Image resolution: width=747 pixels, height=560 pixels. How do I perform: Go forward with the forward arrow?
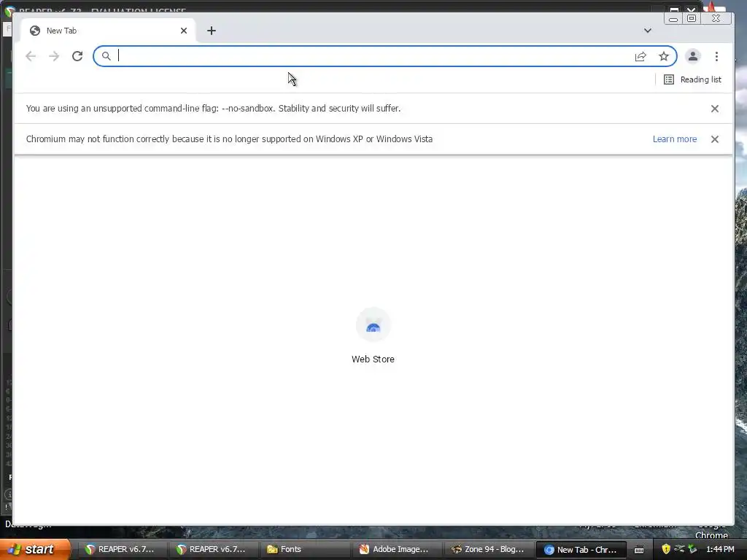click(x=54, y=56)
